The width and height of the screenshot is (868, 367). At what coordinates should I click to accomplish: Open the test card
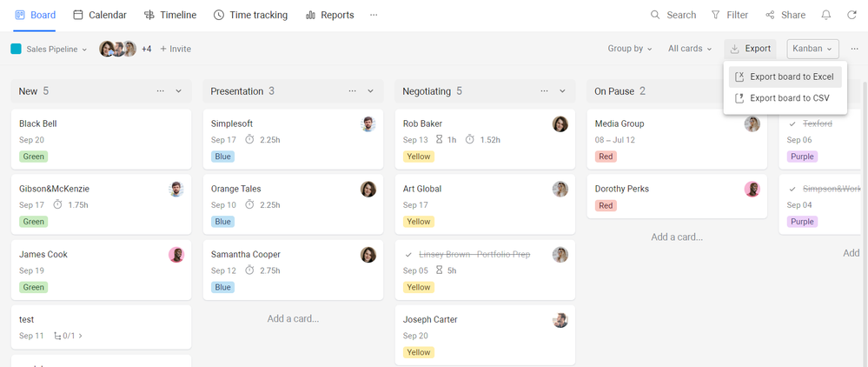(102, 327)
